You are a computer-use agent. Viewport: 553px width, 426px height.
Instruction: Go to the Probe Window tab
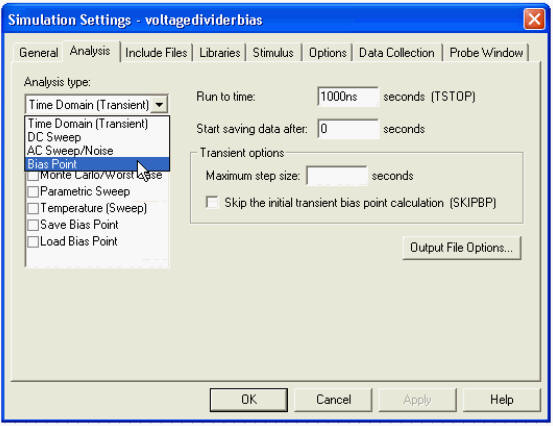pos(486,53)
